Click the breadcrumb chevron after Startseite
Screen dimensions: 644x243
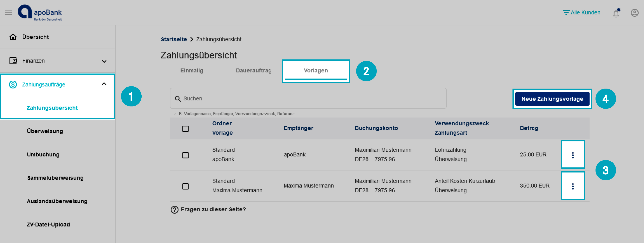coord(192,40)
